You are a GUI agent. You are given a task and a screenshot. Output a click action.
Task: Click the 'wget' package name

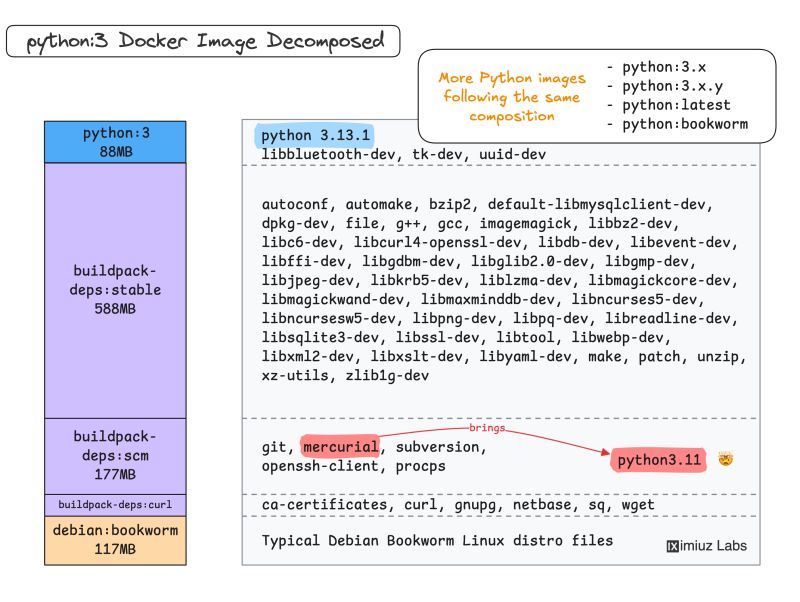tap(638, 505)
